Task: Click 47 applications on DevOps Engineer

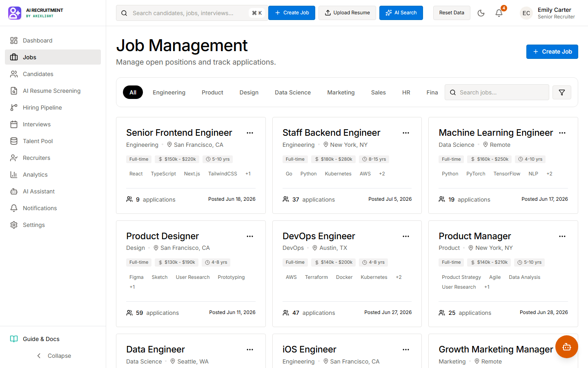Action: click(309, 313)
